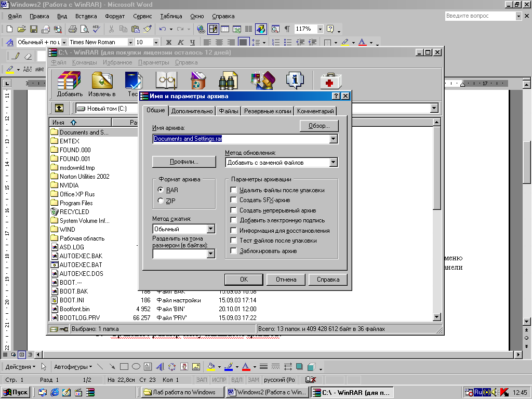Click the Insert Hyperlink globe icon in Word
This screenshot has width=532, height=399.
(x=201, y=29)
